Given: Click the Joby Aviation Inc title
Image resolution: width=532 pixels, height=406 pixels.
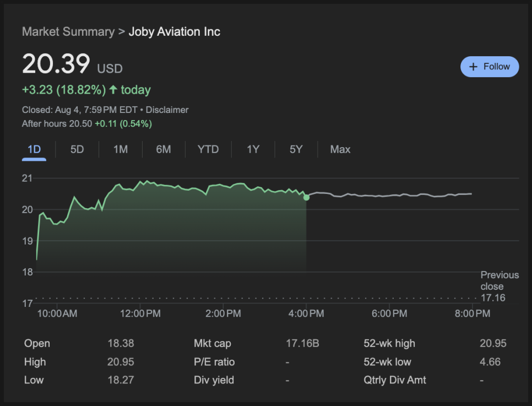Looking at the screenshot, I should (x=175, y=31).
